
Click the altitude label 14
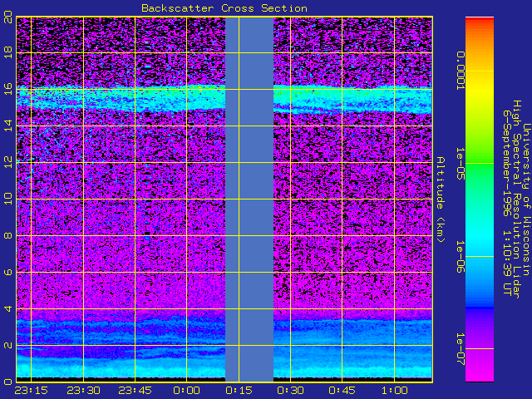[8, 126]
